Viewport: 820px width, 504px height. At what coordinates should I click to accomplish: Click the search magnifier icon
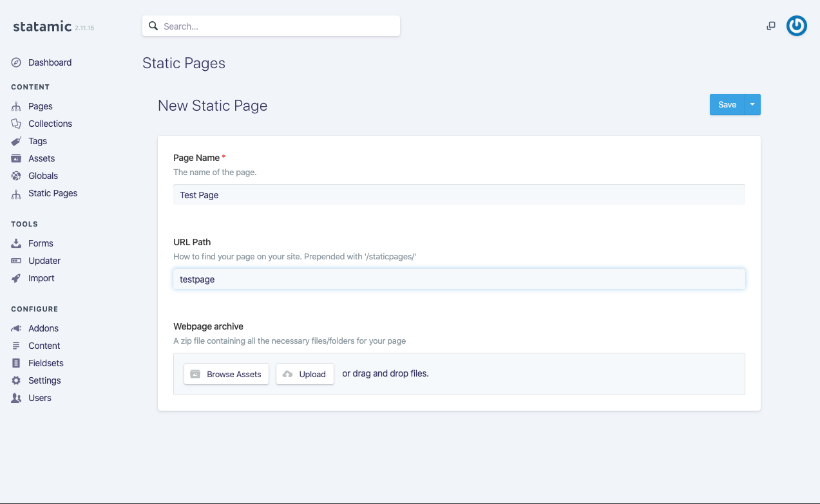(153, 26)
